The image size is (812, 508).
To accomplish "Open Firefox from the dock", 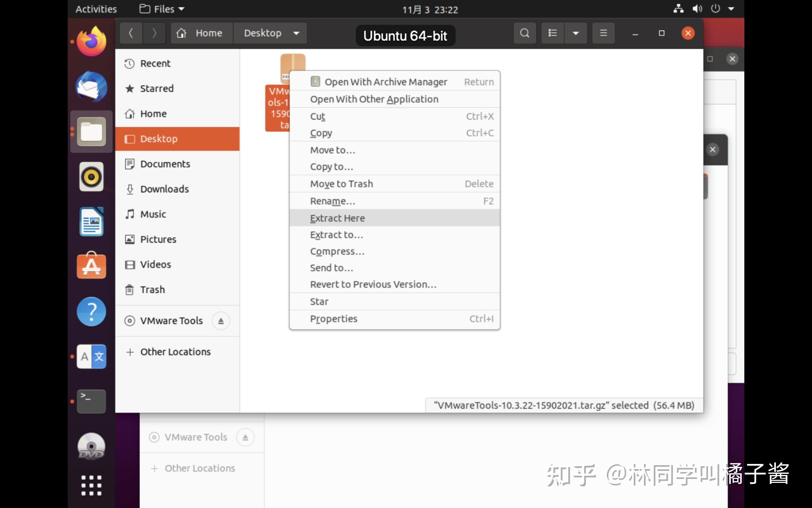I will pyautogui.click(x=91, y=41).
